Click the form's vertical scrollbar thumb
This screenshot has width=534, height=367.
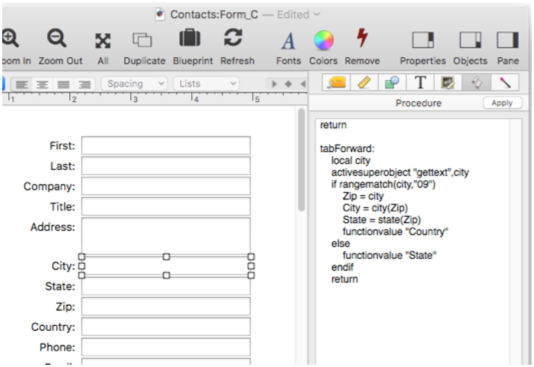(301, 160)
